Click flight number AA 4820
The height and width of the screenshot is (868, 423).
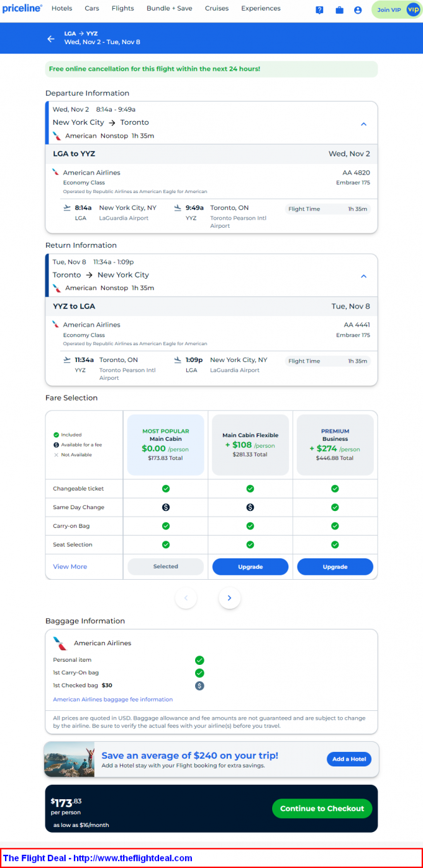coord(357,172)
